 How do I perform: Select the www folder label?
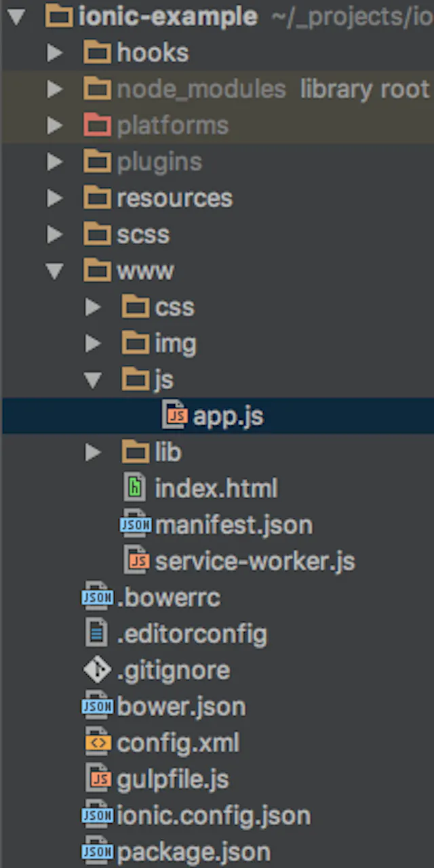[x=146, y=271]
